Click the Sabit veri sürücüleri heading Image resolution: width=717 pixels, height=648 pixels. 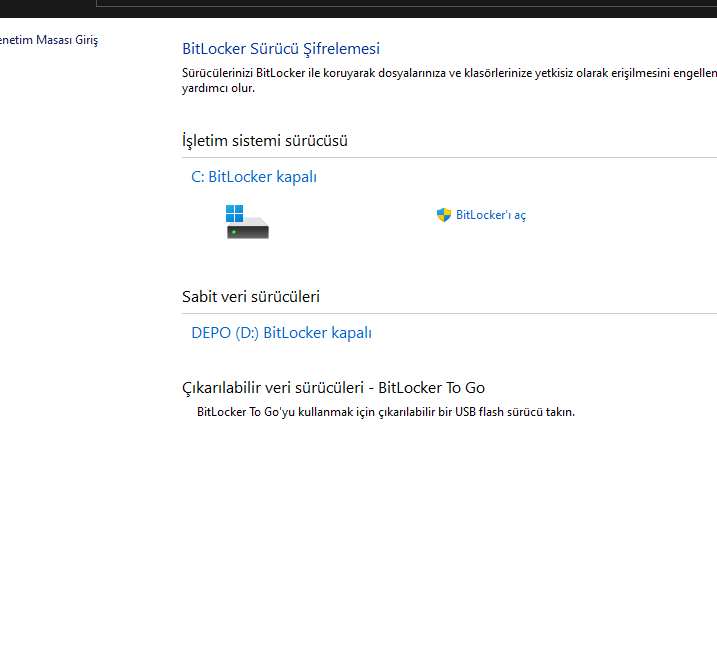251,296
